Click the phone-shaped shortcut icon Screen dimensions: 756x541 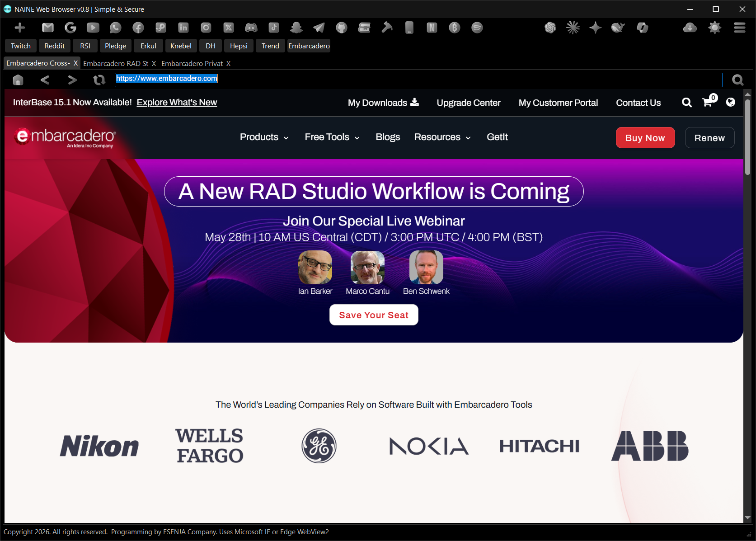tap(409, 28)
